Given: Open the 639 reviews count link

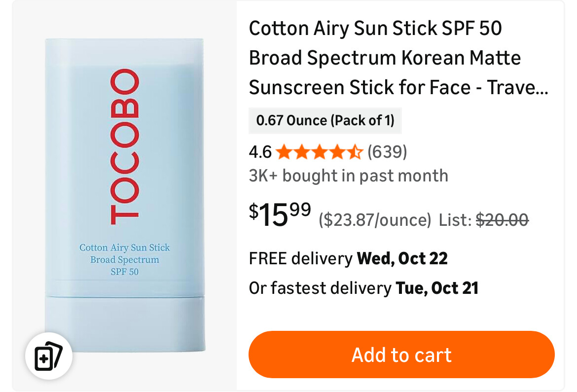Looking at the screenshot, I should [x=387, y=152].
